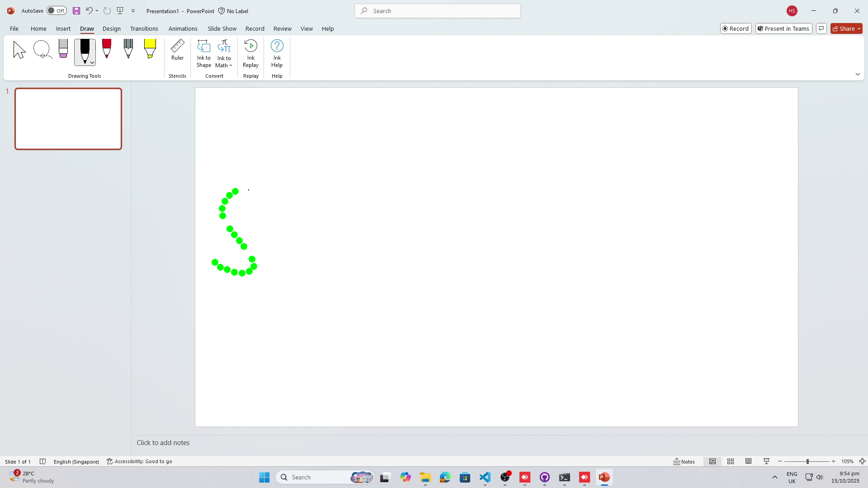Open the black pen options dropdown
This screenshot has height=488, width=868.
92,62
